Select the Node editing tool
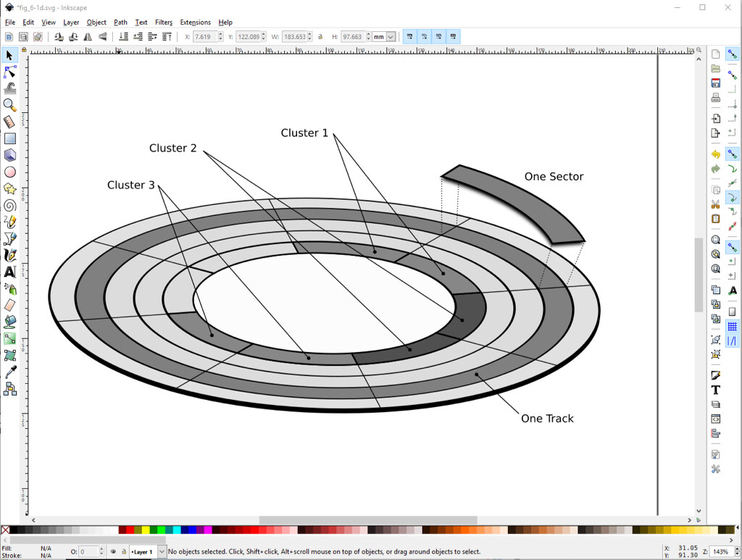Image resolution: width=742 pixels, height=560 pixels. pyautogui.click(x=10, y=72)
